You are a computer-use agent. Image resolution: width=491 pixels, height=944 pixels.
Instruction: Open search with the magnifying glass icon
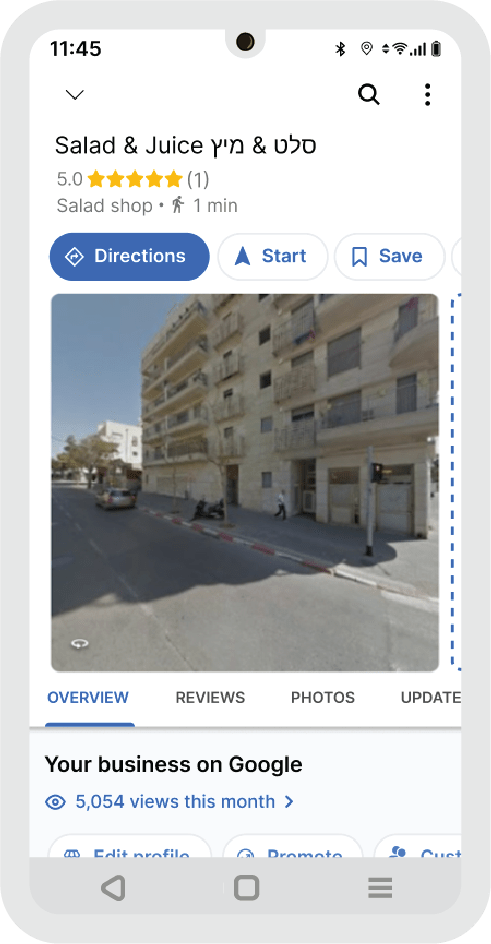[369, 95]
